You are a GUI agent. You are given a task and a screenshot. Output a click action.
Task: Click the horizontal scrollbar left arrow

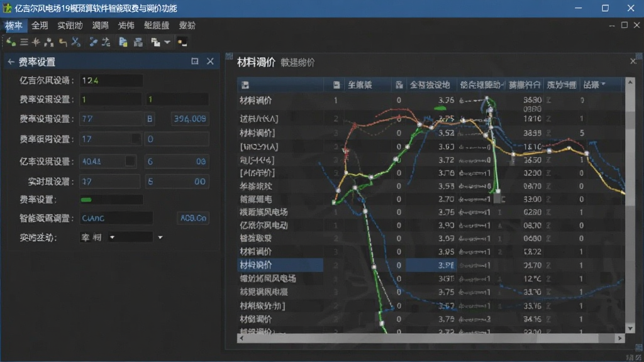(x=241, y=338)
